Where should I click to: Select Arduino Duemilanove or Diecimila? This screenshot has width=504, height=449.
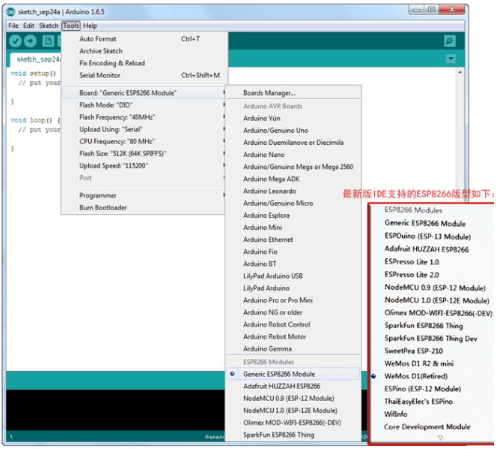293,143
